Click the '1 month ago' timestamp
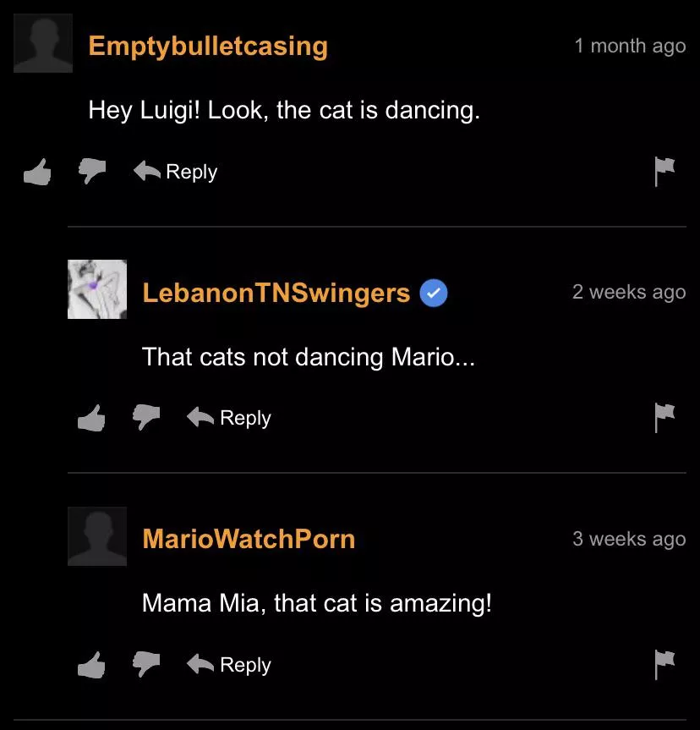Screen dimensions: 700x730 [630, 46]
